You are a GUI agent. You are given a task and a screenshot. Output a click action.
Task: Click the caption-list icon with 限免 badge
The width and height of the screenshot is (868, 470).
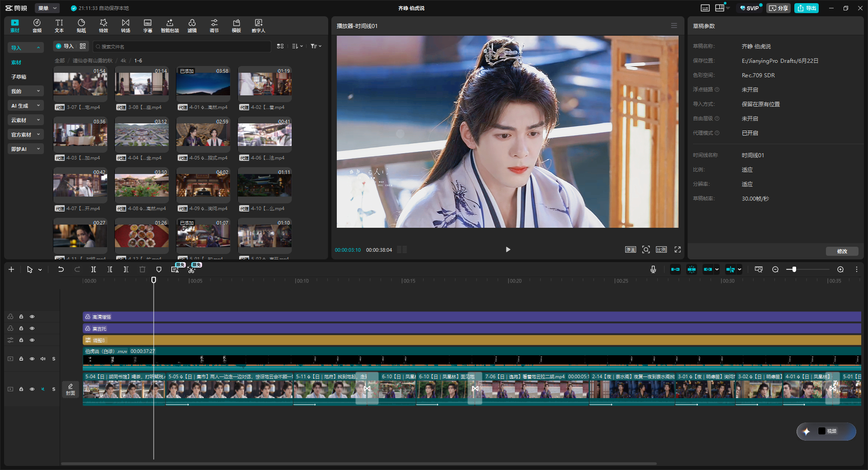coord(175,269)
